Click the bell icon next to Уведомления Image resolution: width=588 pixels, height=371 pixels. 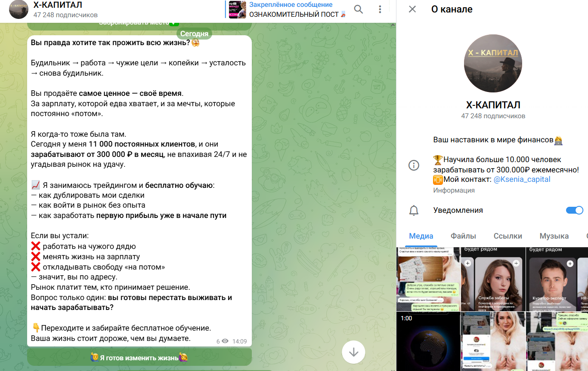tap(414, 210)
